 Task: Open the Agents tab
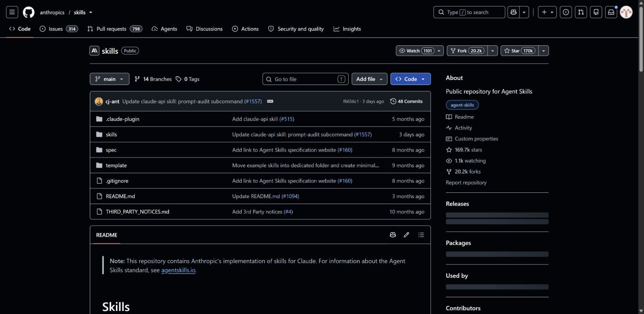(164, 29)
